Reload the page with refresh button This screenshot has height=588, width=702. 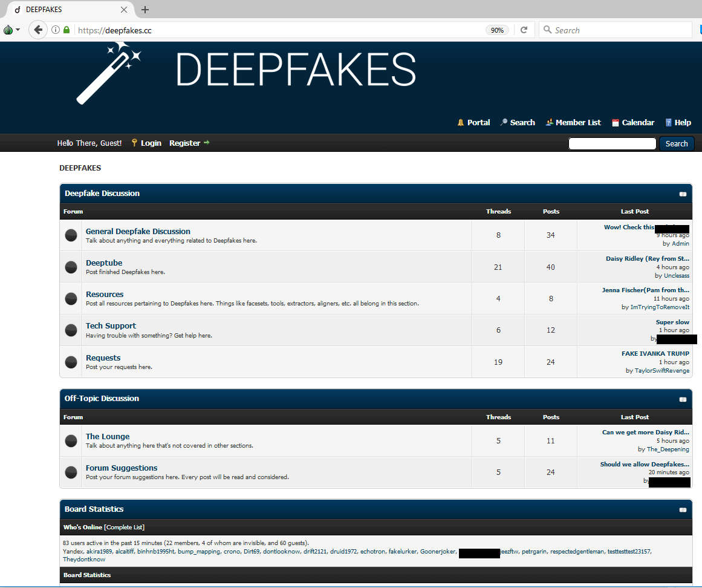pos(524,30)
